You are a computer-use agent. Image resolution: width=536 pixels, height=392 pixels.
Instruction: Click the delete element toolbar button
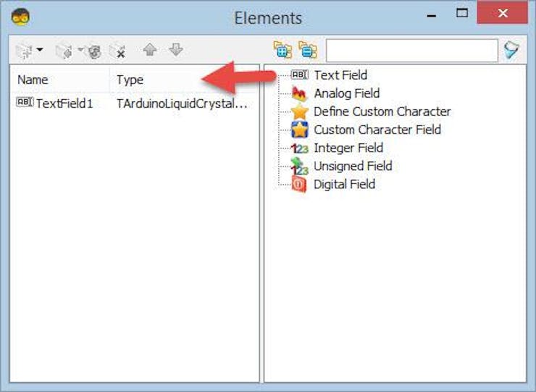pyautogui.click(x=117, y=51)
